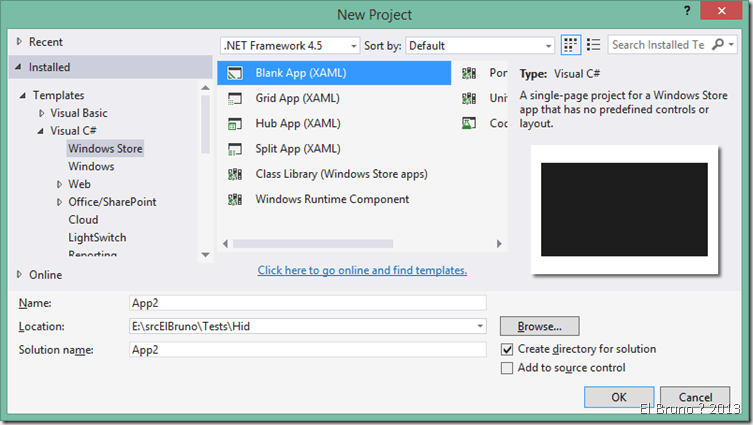Select Windows Store in templates tree

point(105,149)
